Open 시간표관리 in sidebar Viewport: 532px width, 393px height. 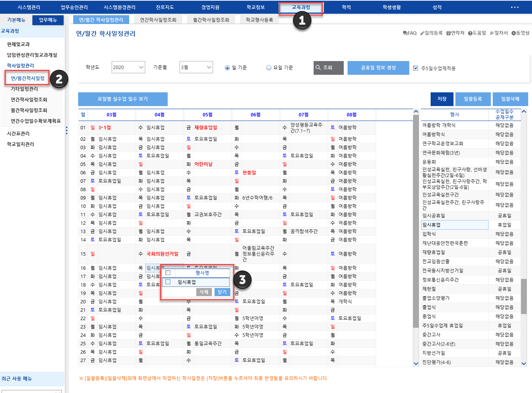click(18, 134)
